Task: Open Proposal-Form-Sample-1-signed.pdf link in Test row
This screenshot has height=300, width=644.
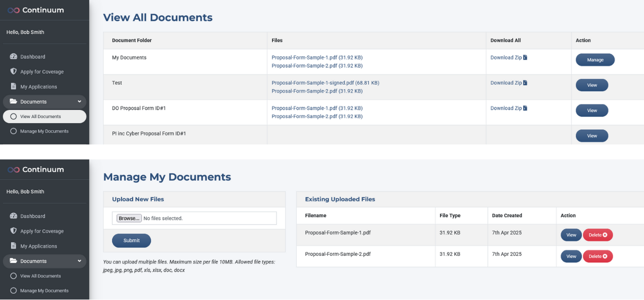Action: (325, 83)
